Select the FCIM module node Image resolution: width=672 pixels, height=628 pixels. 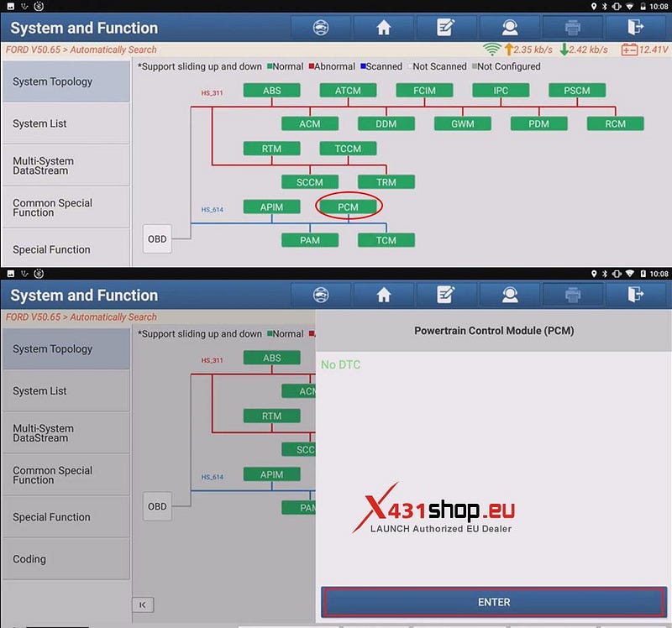[424, 91]
